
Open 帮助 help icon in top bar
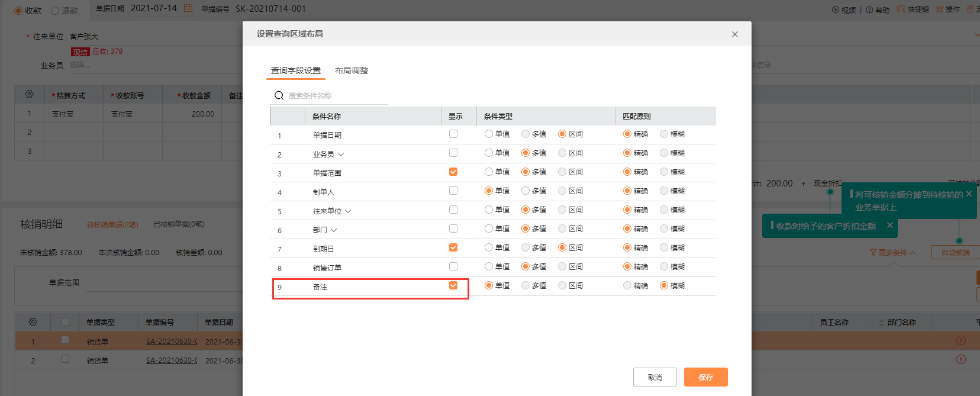pos(869,9)
